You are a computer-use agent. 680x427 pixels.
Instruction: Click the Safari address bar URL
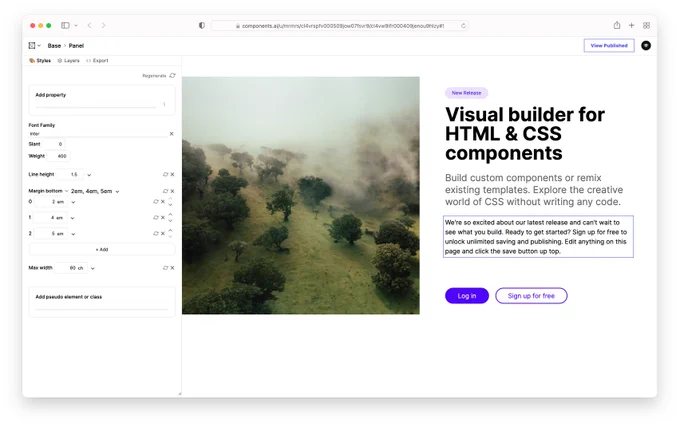click(x=343, y=26)
